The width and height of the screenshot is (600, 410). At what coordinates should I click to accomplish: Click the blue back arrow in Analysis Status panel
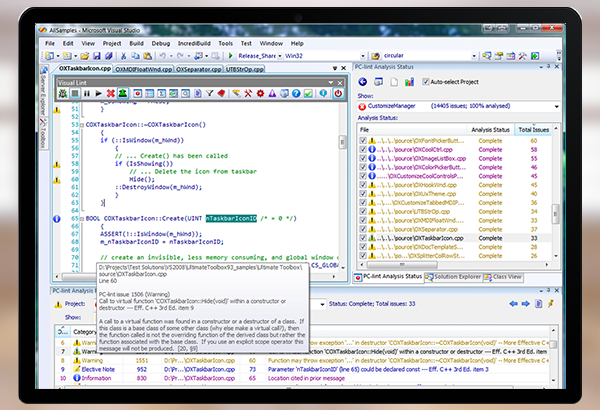pyautogui.click(x=363, y=82)
